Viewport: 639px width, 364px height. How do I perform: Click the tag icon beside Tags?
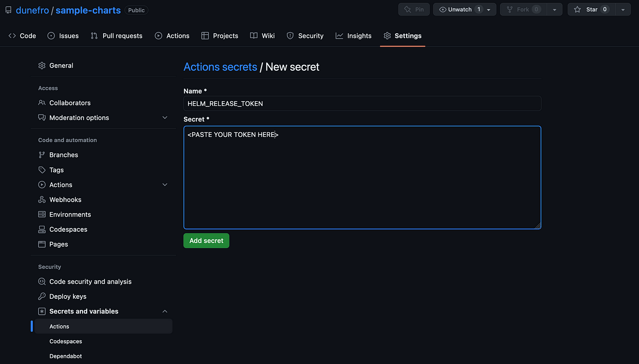(42, 170)
